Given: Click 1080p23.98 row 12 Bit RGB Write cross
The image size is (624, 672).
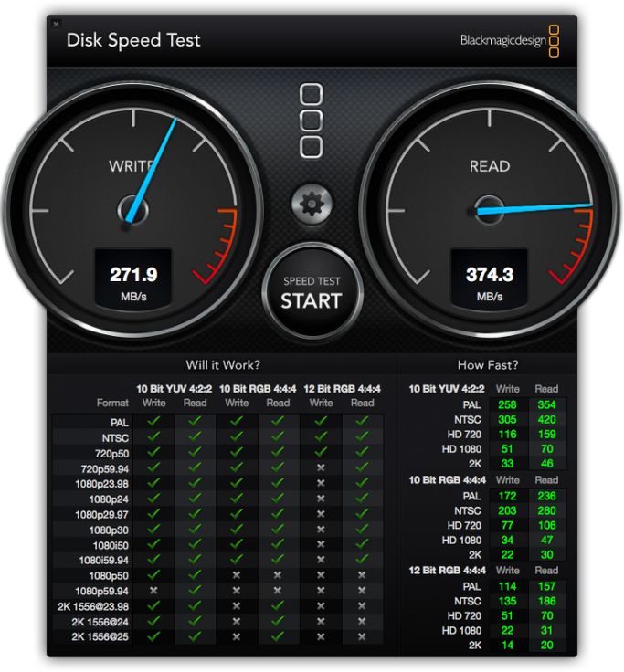Looking at the screenshot, I should (x=321, y=483).
